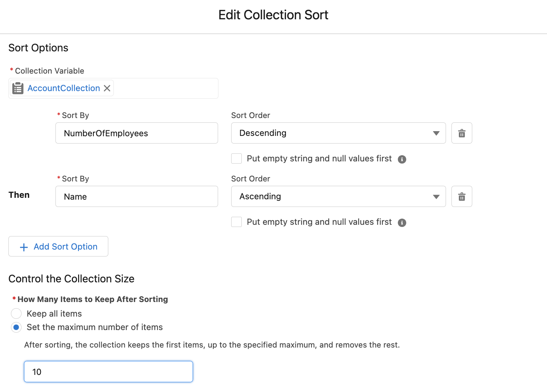This screenshot has width=547, height=392.
Task: View info tooltip for second empty values option
Action: click(402, 222)
